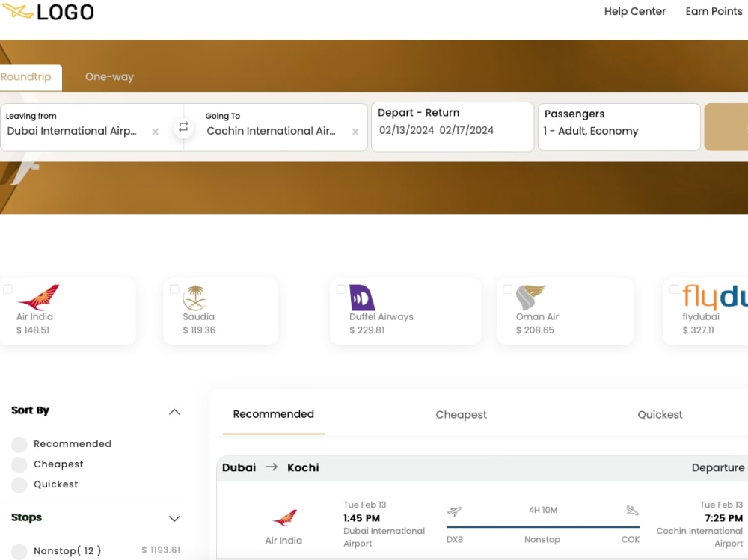Open the Quickest results tab
Screen dimensions: 748x560
click(659, 414)
